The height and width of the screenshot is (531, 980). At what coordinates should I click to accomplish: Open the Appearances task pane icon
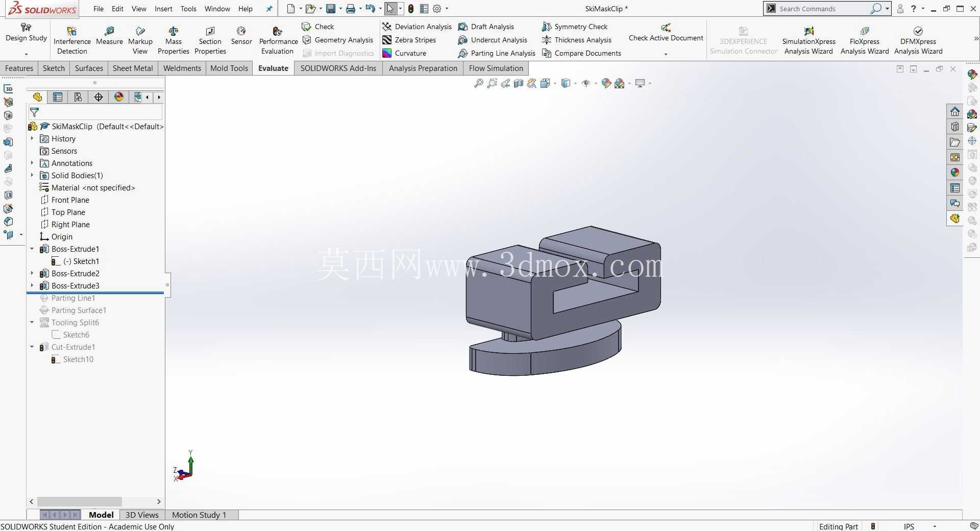[955, 173]
